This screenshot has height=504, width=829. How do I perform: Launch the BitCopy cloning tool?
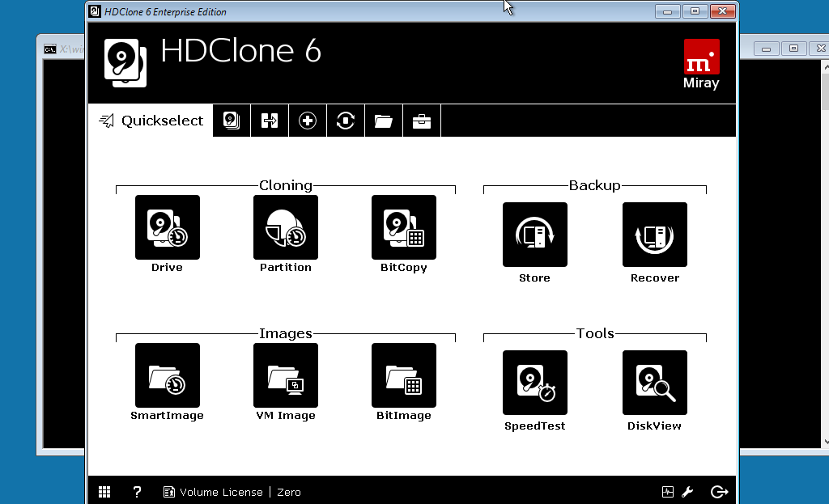click(x=404, y=227)
